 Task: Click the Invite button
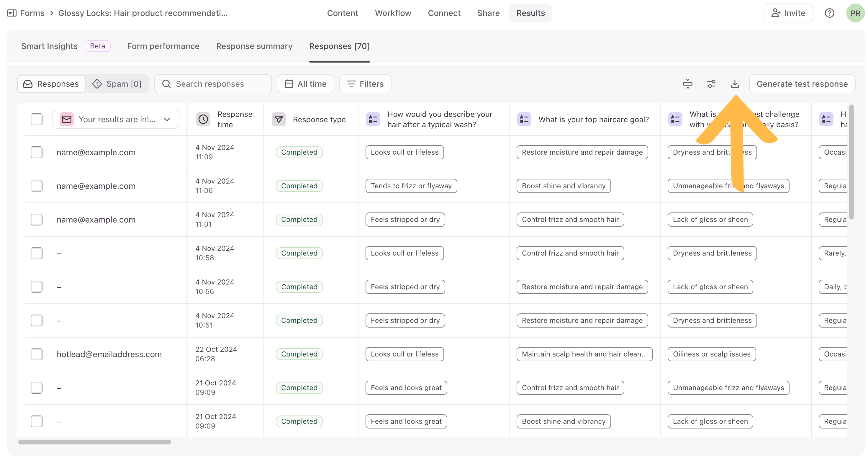[x=788, y=13]
